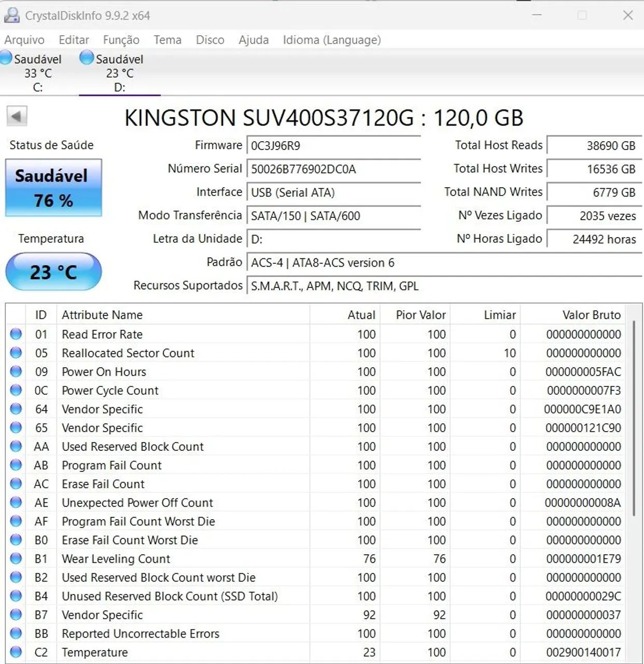Click the blue status orb for drive D:
The width and height of the screenshot is (644, 664).
87,58
